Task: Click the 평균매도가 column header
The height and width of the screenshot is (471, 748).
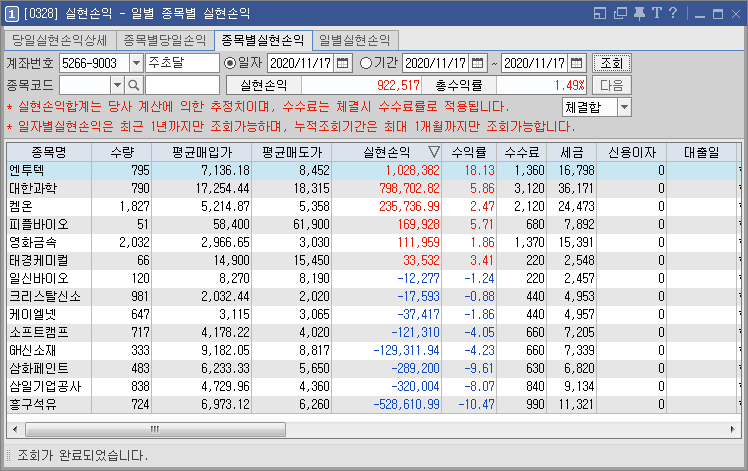Action: click(291, 152)
